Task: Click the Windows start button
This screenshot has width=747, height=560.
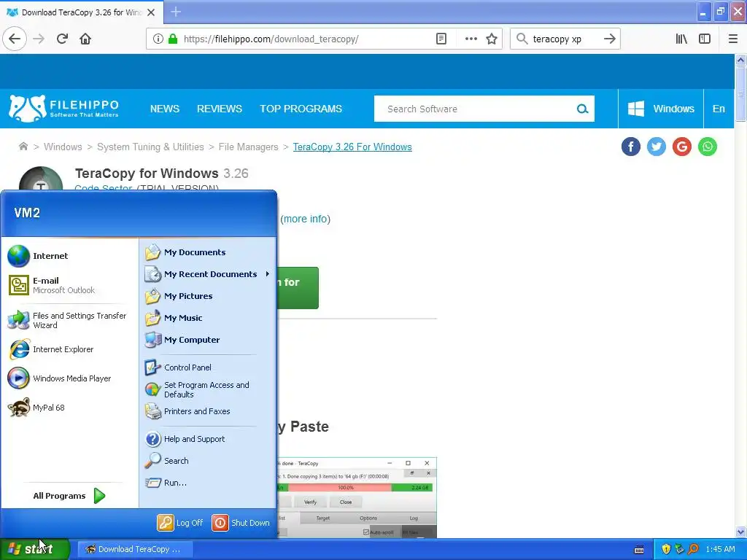Action: [x=34, y=549]
